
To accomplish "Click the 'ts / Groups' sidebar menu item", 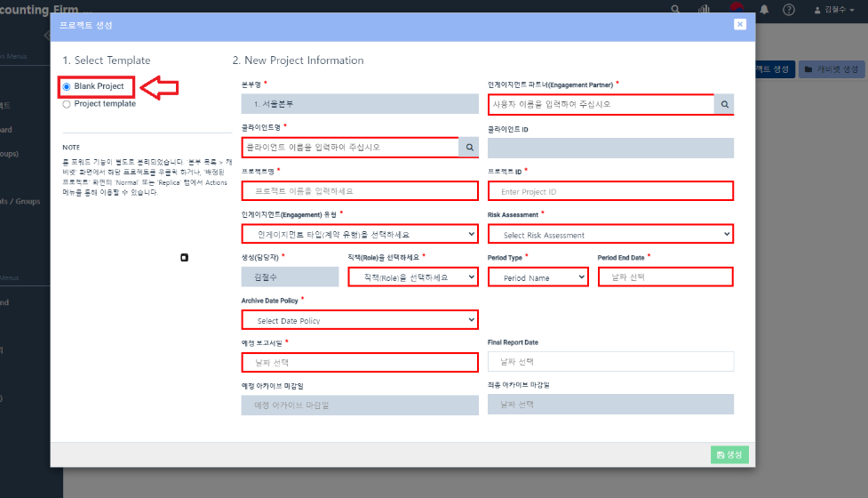I will (x=20, y=202).
